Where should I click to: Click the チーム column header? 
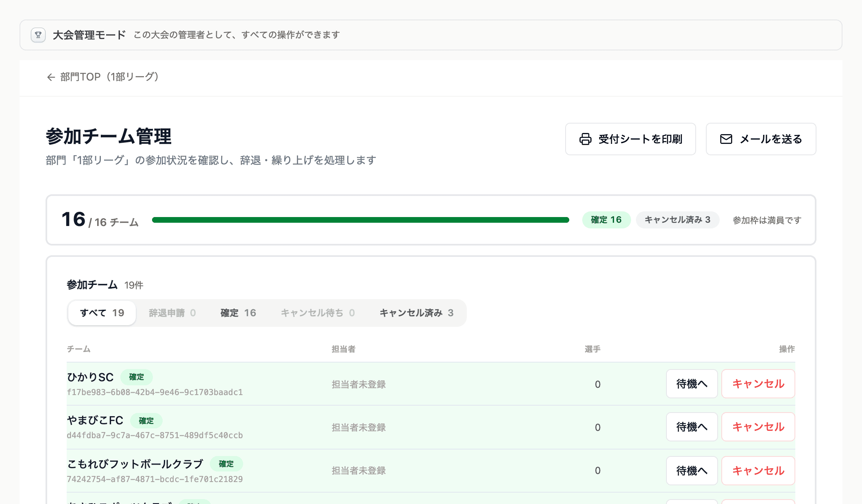coord(78,349)
